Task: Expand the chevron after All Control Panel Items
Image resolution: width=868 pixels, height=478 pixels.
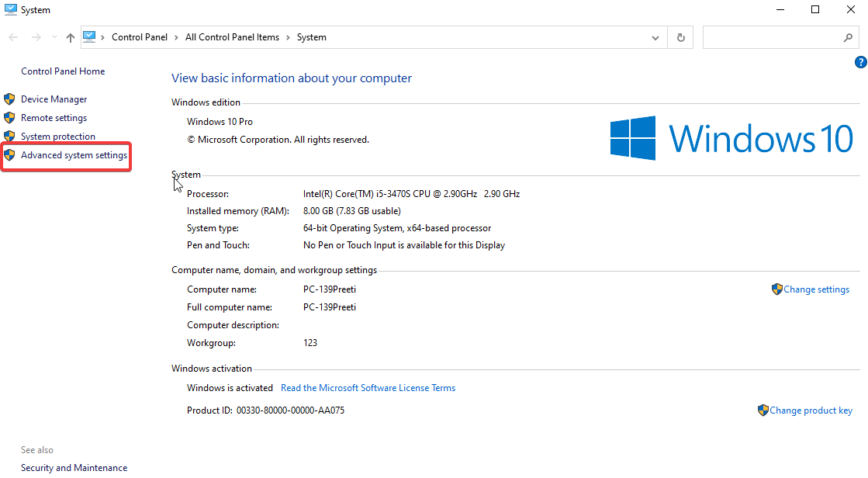Action: coord(288,38)
